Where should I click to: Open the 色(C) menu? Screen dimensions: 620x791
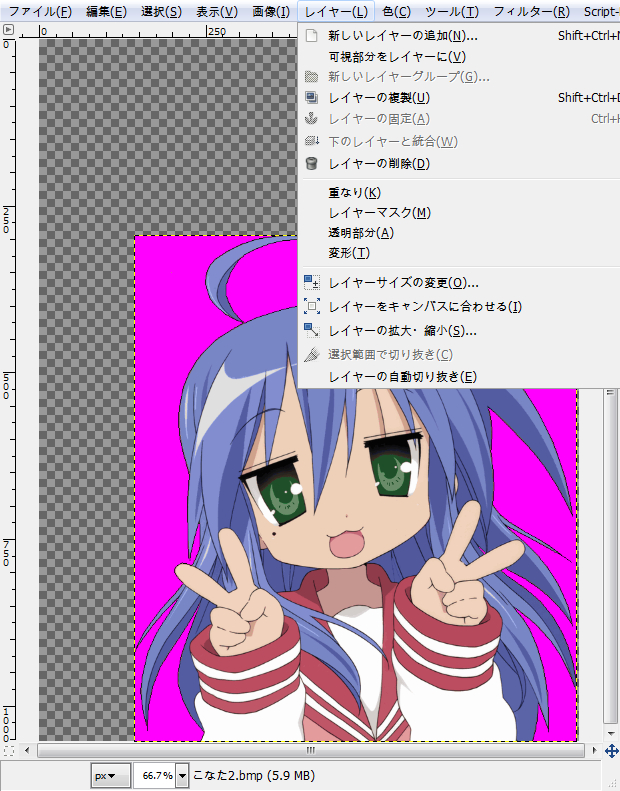coord(397,11)
